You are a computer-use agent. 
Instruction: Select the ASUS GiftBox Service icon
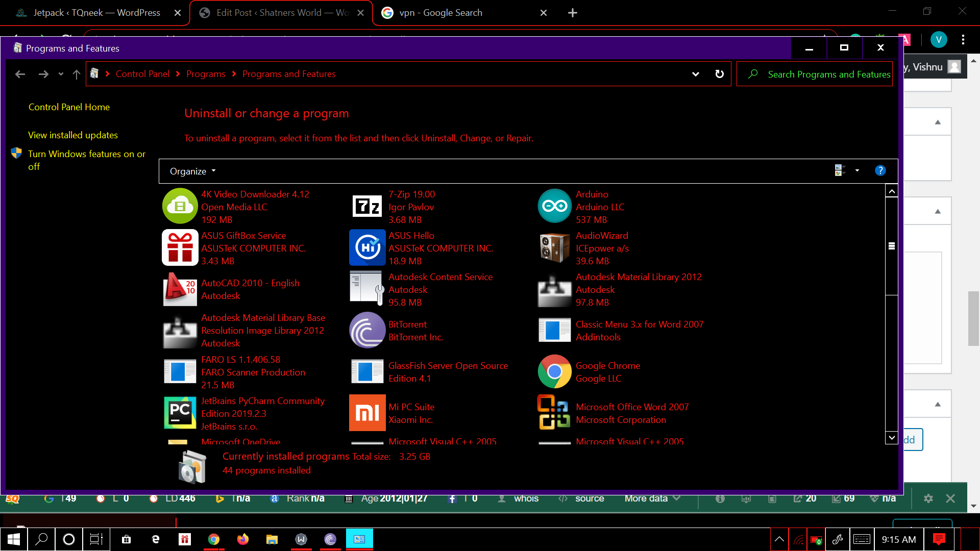coord(180,247)
